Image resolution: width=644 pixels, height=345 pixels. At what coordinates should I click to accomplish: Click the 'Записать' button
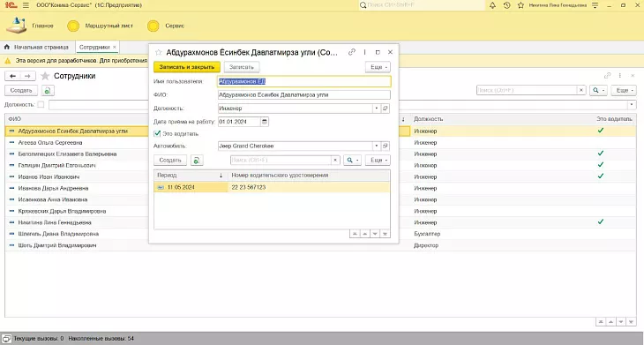point(242,67)
